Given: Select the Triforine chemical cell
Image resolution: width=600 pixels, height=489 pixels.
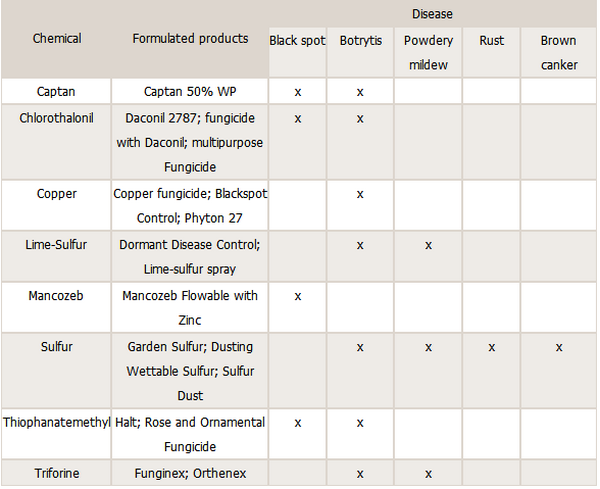Looking at the screenshot, I should coord(57,473).
